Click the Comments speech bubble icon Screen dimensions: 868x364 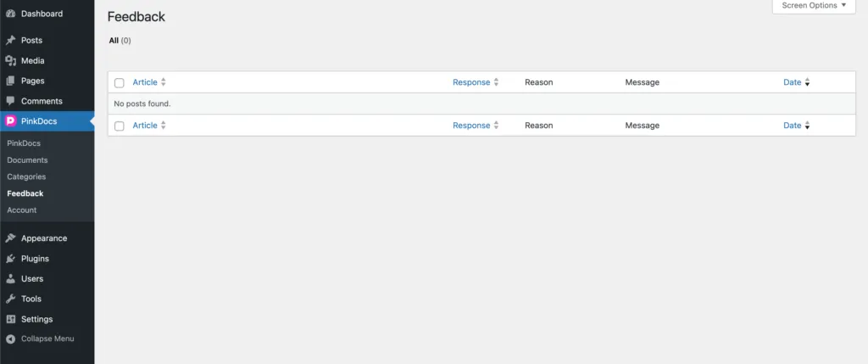pos(10,101)
